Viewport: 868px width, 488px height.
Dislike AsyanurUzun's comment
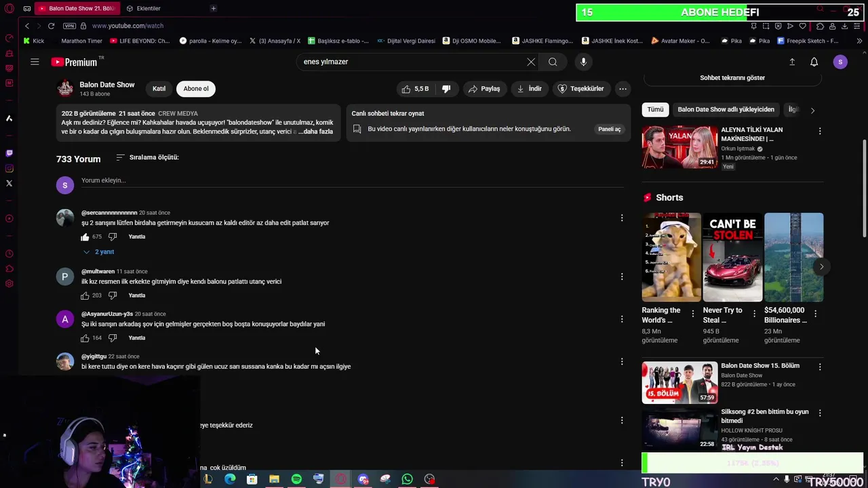tap(113, 338)
